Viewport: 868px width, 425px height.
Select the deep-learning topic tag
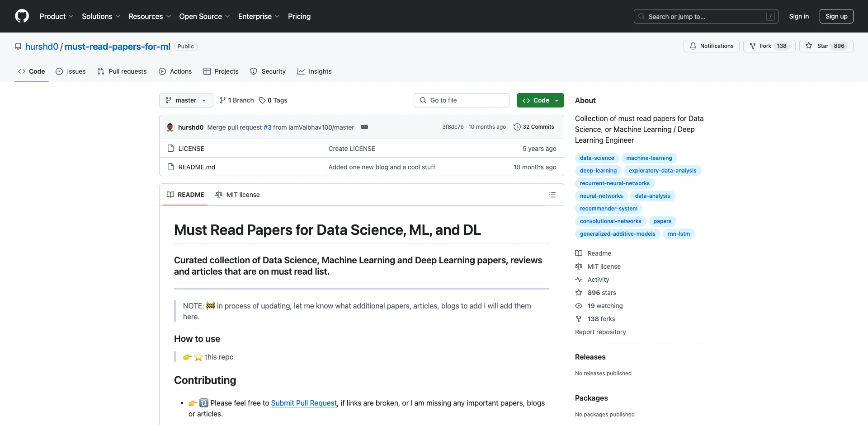coord(598,171)
